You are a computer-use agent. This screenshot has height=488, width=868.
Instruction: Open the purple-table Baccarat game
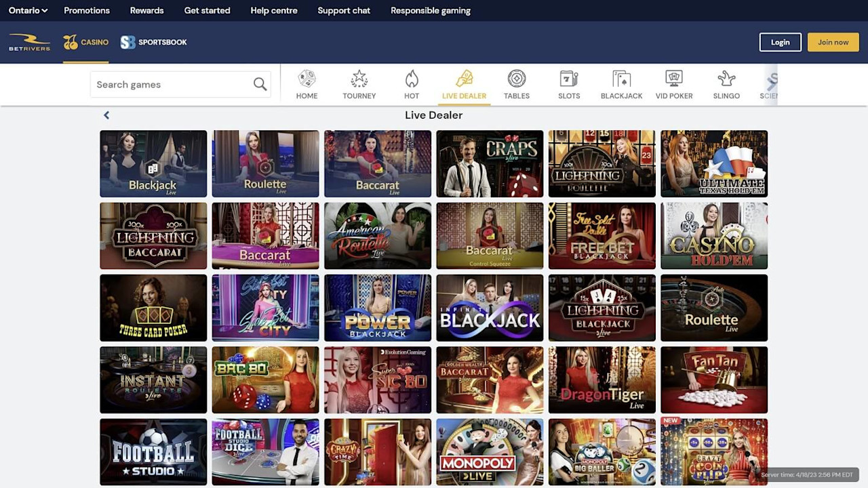(265, 236)
